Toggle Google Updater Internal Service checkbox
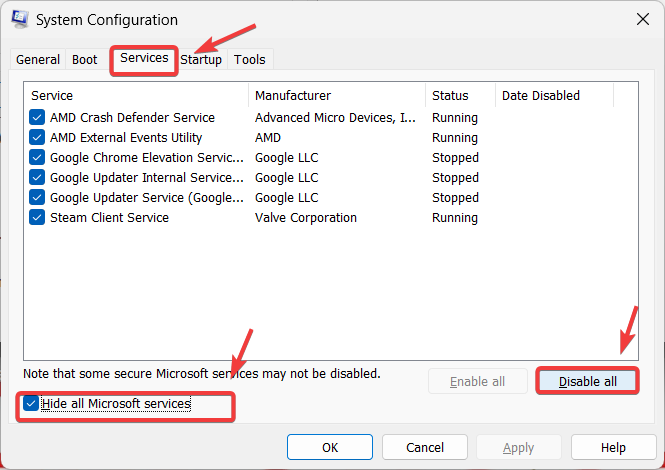Viewport: 665px width, 470px height. (37, 178)
